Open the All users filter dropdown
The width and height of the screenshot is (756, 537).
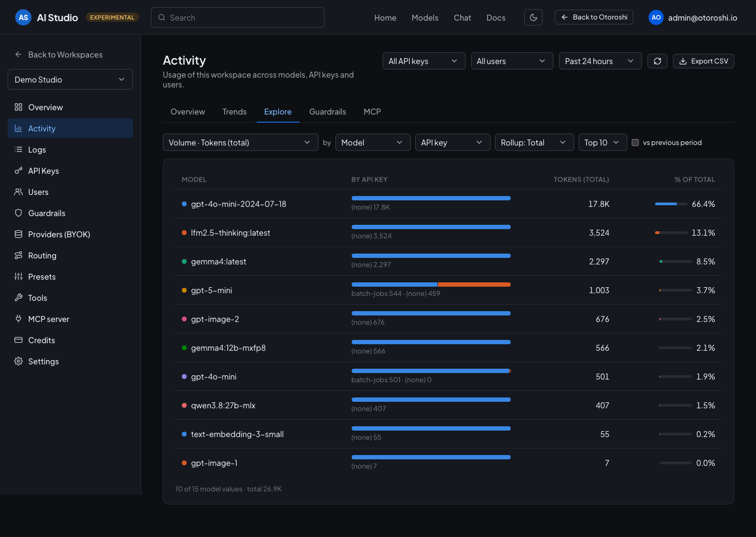512,61
